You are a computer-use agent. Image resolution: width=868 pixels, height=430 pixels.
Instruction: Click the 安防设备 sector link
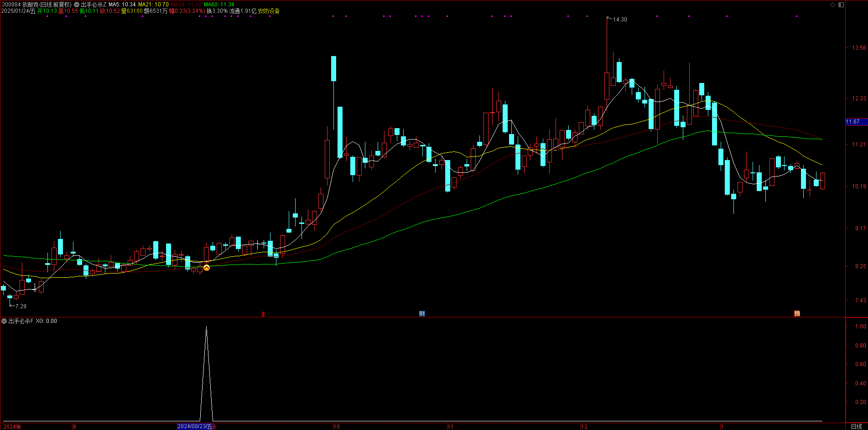tap(269, 11)
